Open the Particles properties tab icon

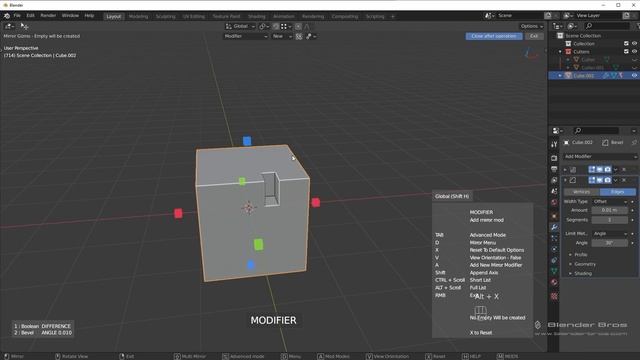coord(554,238)
